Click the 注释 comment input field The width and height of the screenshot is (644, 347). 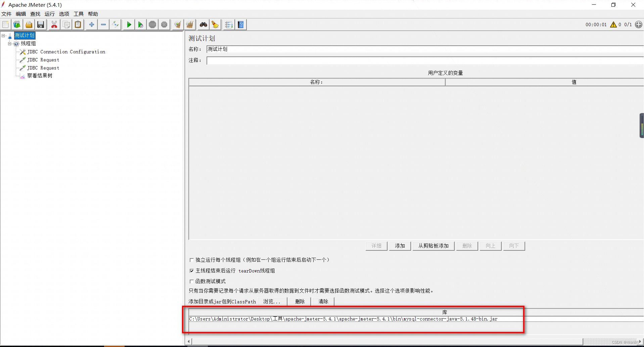(x=425, y=60)
